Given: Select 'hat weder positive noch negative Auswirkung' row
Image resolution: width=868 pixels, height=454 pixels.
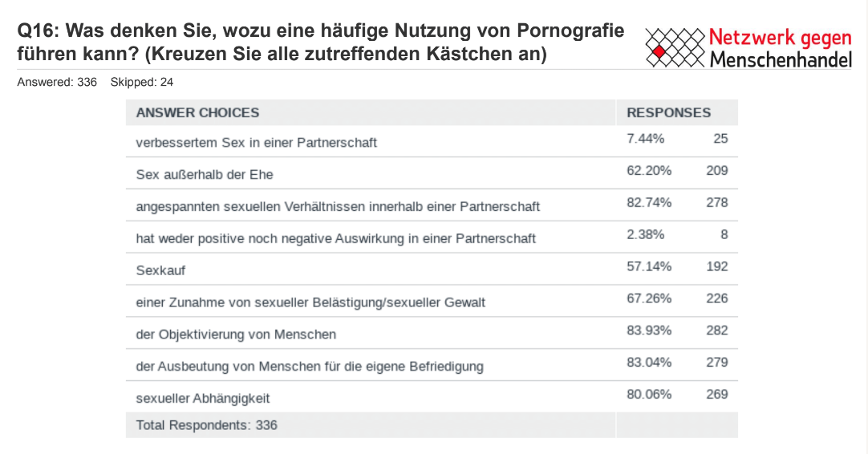Looking at the screenshot, I should click(336, 238).
